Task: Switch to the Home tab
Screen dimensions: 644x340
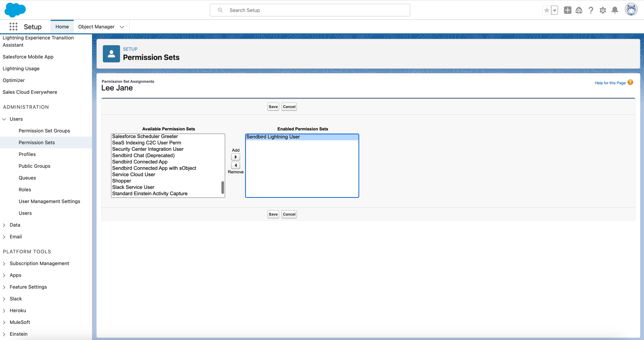Action: tap(62, 27)
